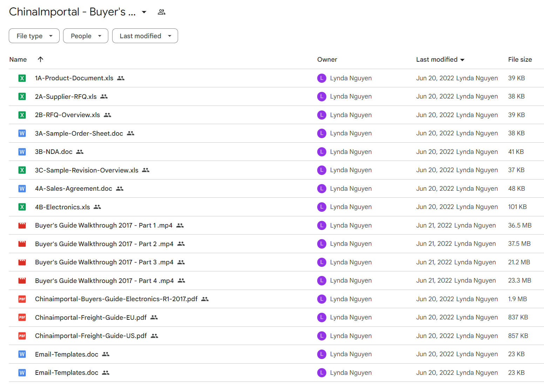Reverse sort direction with the up arrow

[x=40, y=59]
